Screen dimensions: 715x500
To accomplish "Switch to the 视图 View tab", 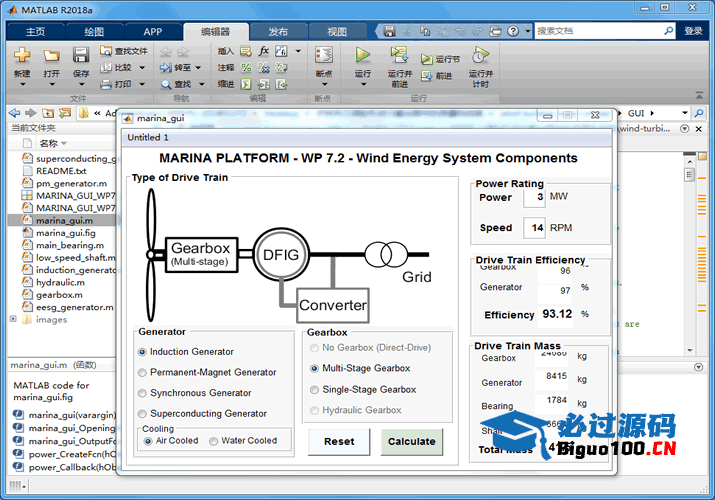I will 337,31.
